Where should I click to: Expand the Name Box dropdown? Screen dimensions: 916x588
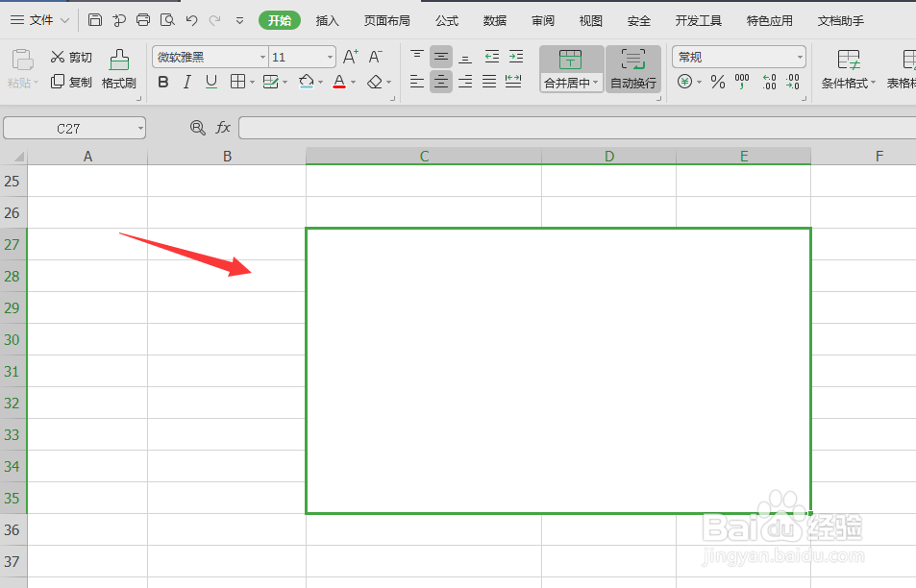tap(140, 129)
